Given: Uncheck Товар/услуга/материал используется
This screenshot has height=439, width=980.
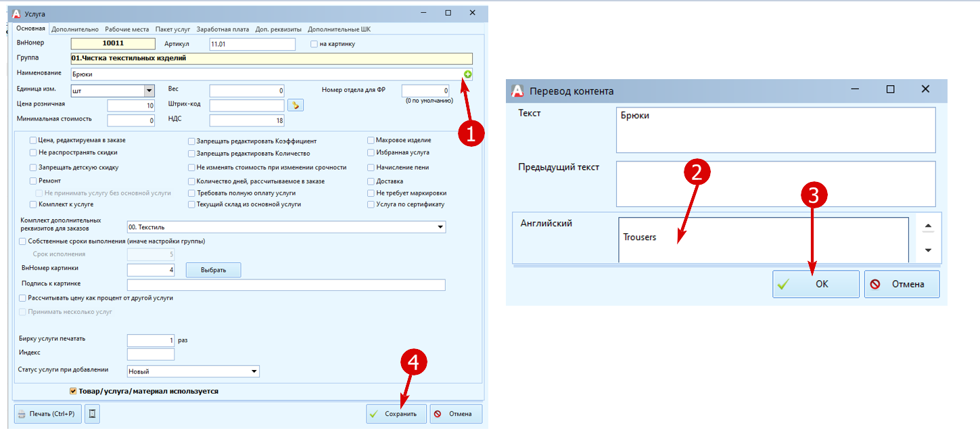Looking at the screenshot, I should 74,391.
